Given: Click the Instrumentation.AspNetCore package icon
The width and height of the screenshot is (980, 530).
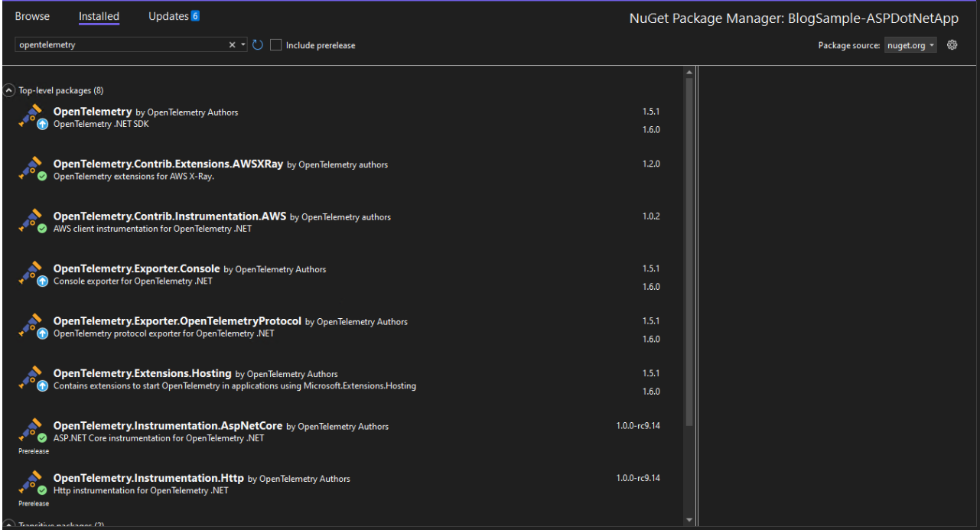Looking at the screenshot, I should tap(31, 430).
